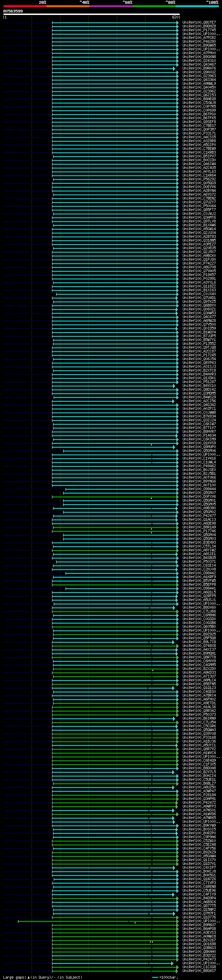The height and width of the screenshot is (980, 222).
Task: Select hit label UniRef100_P50371
Action: (199, 562)
